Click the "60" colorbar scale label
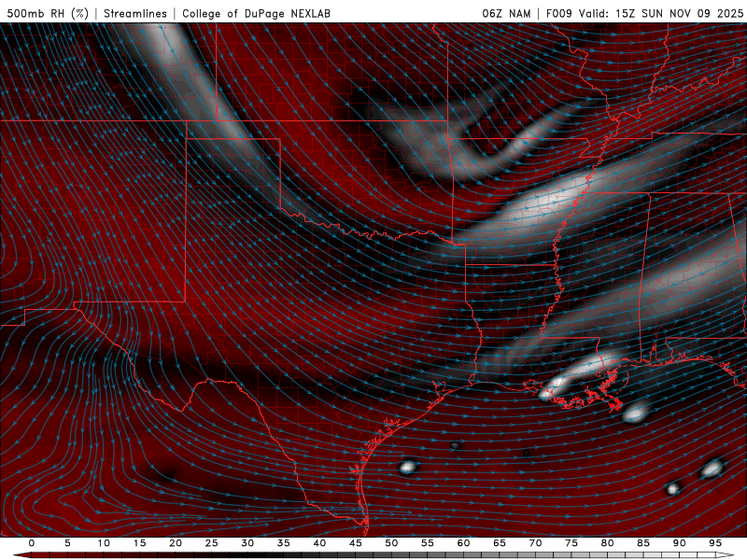Screen dimensions: 747x560 pyautogui.click(x=463, y=543)
